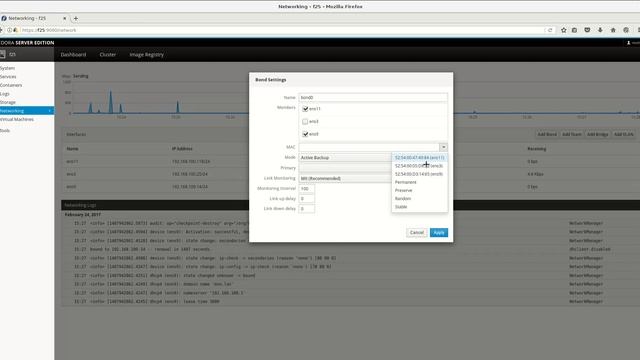Viewport: 640px width, 360px height.
Task: Open the Dashboard tab
Action: pyautogui.click(x=73, y=54)
